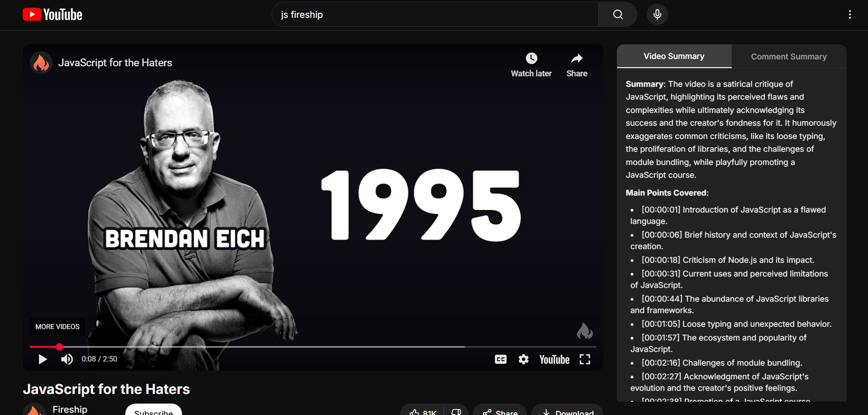Open the player settings gear menu
The image size is (868, 415).
point(524,360)
